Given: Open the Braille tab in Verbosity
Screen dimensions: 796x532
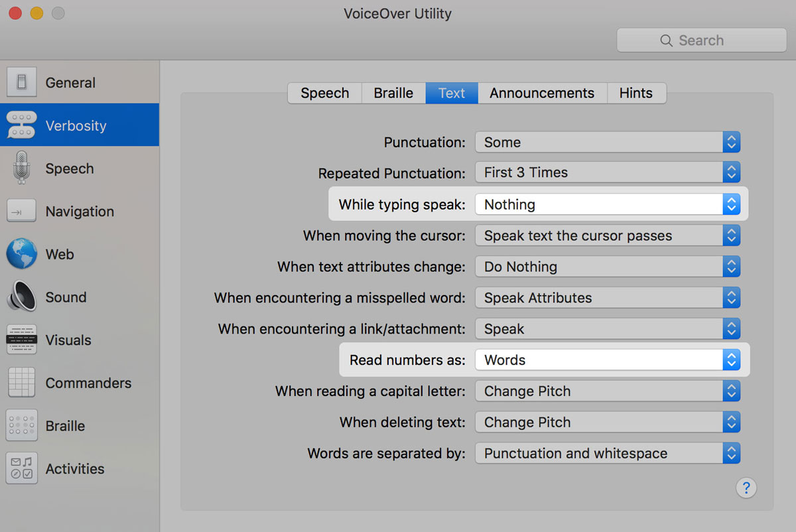Looking at the screenshot, I should (x=393, y=93).
